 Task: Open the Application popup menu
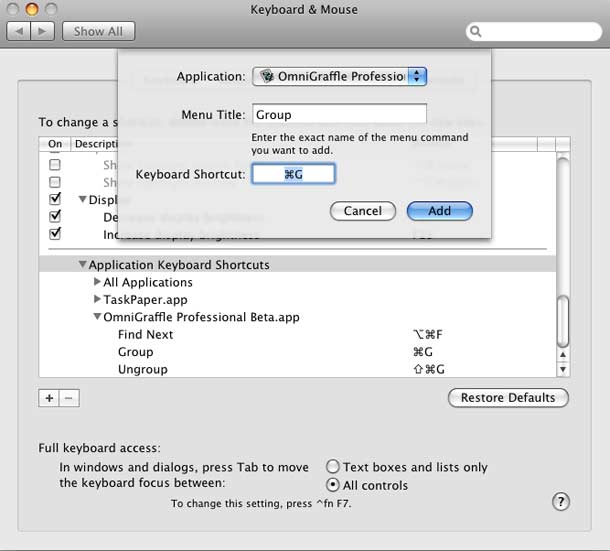click(339, 76)
